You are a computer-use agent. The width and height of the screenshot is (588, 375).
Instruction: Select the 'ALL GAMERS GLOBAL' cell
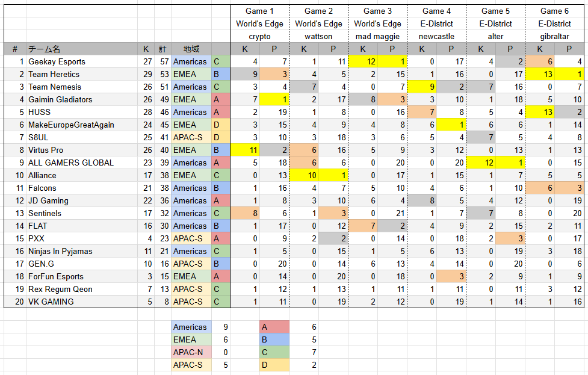(82, 163)
